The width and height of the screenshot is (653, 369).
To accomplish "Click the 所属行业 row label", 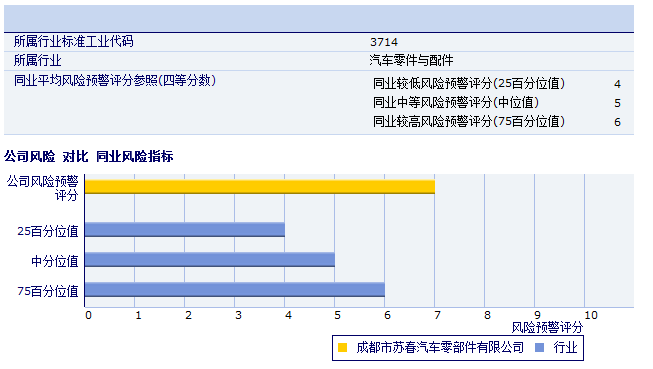I will pyautogui.click(x=37, y=61).
